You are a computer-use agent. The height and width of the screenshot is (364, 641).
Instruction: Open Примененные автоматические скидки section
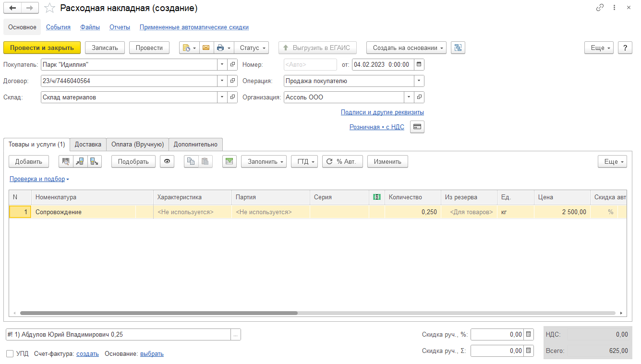pyautogui.click(x=194, y=27)
